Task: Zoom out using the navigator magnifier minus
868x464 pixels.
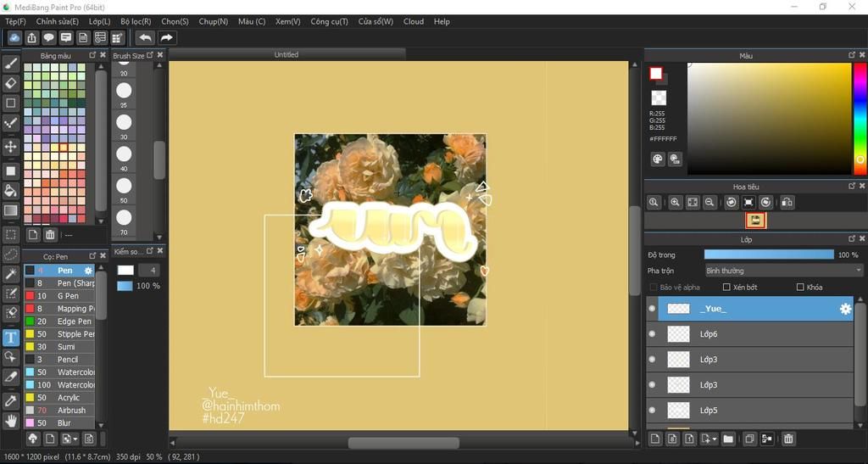Action: click(x=709, y=203)
